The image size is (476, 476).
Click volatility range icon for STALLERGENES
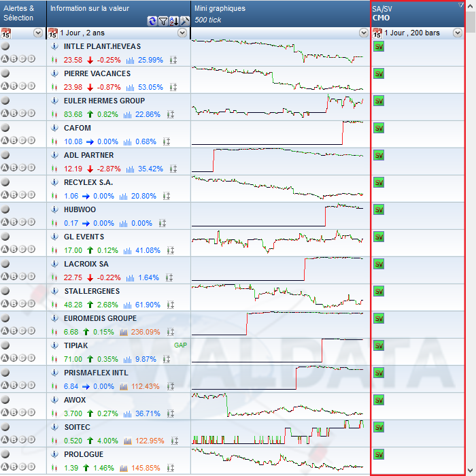point(171,305)
